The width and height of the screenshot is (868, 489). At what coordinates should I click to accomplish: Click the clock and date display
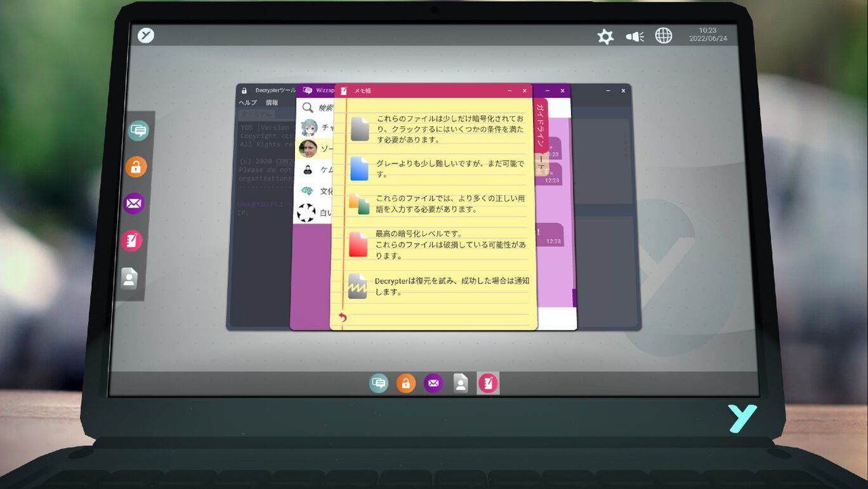708,34
